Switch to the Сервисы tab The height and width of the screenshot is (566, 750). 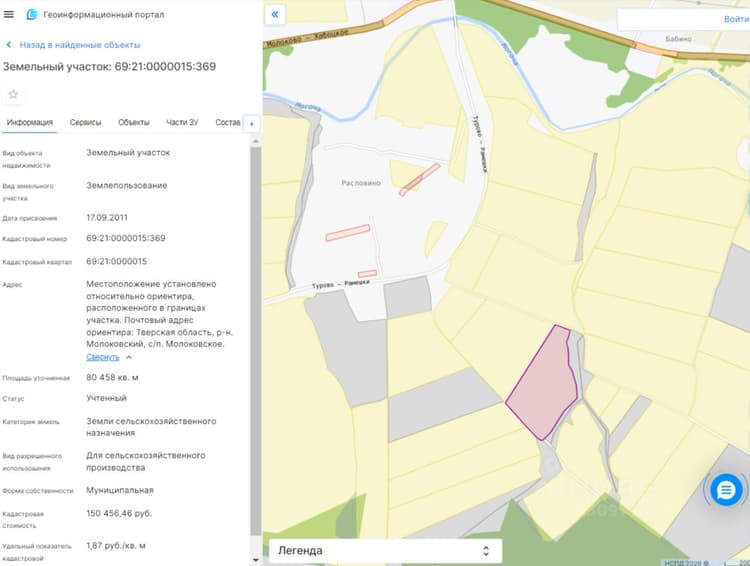coord(86,122)
